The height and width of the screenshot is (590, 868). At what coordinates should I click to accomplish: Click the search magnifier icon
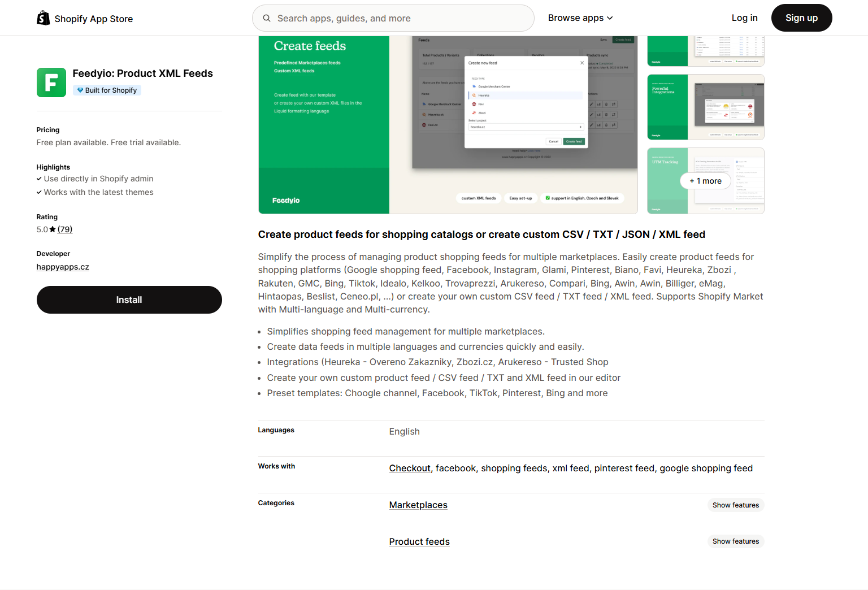[x=267, y=18]
